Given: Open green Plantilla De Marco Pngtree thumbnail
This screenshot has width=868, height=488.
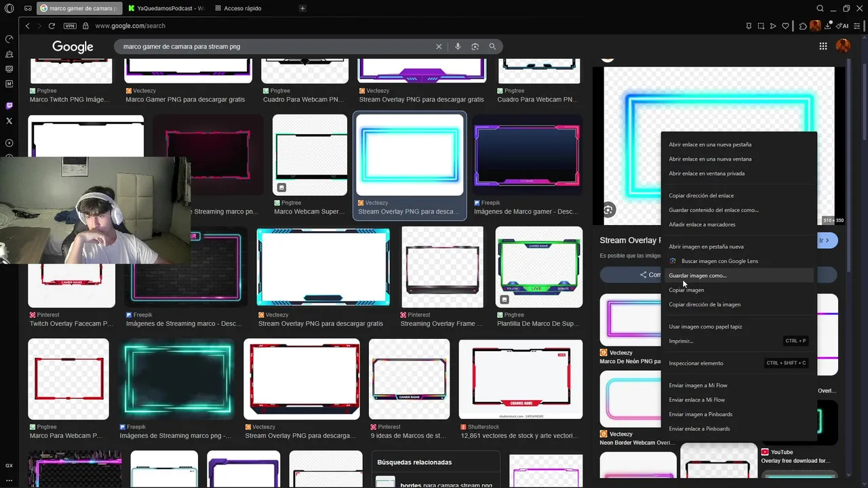Looking at the screenshot, I should pyautogui.click(x=539, y=267).
